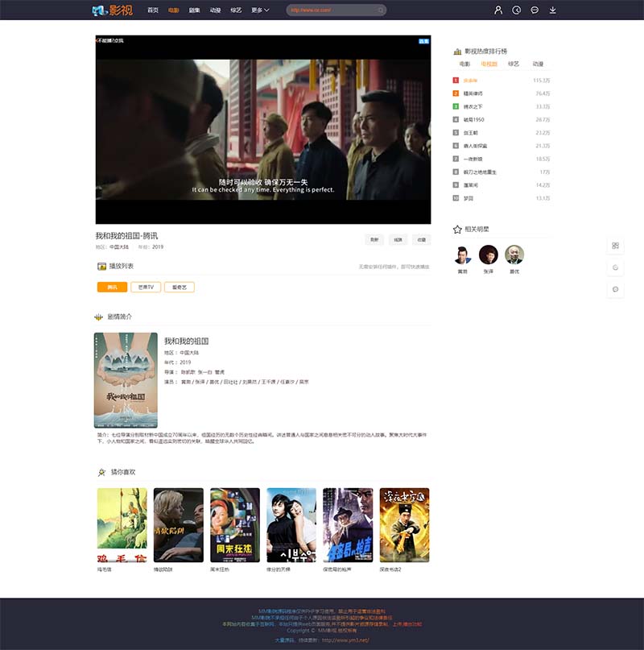Click the 影视热度排行榜 chart icon
This screenshot has width=644, height=650.
click(x=457, y=52)
